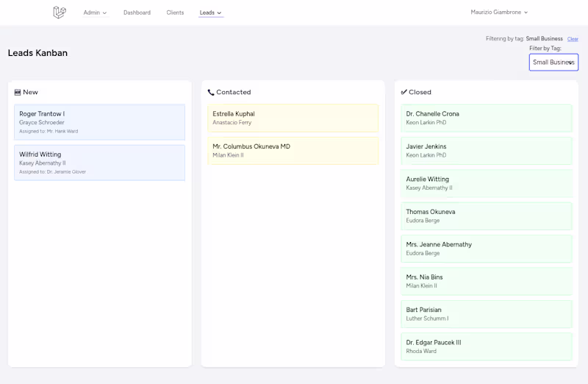
Task: Click the Contacted column phone icon
Action: (211, 93)
